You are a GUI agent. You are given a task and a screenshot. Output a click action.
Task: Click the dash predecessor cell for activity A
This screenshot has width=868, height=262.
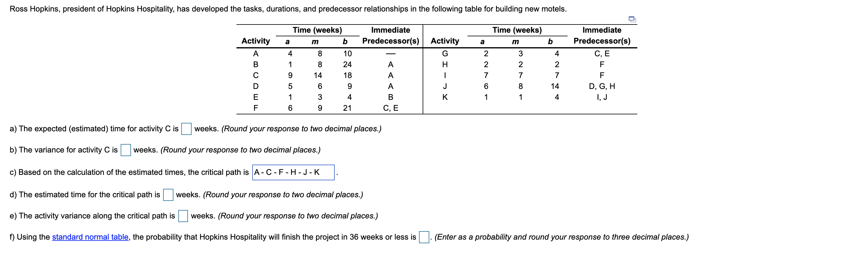point(390,54)
